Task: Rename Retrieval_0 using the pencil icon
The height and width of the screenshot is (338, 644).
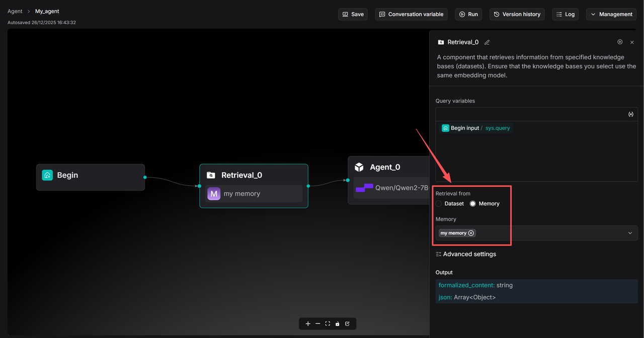Action: pos(487,43)
